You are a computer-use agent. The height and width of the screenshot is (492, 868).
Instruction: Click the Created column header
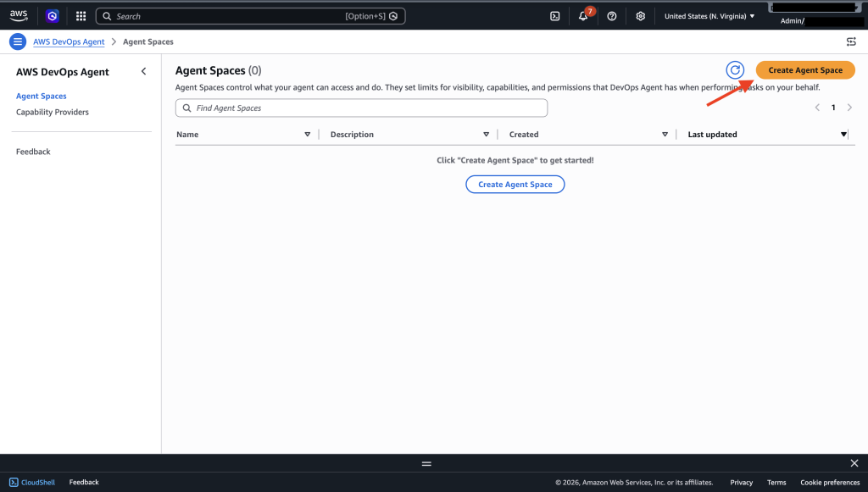[524, 135]
